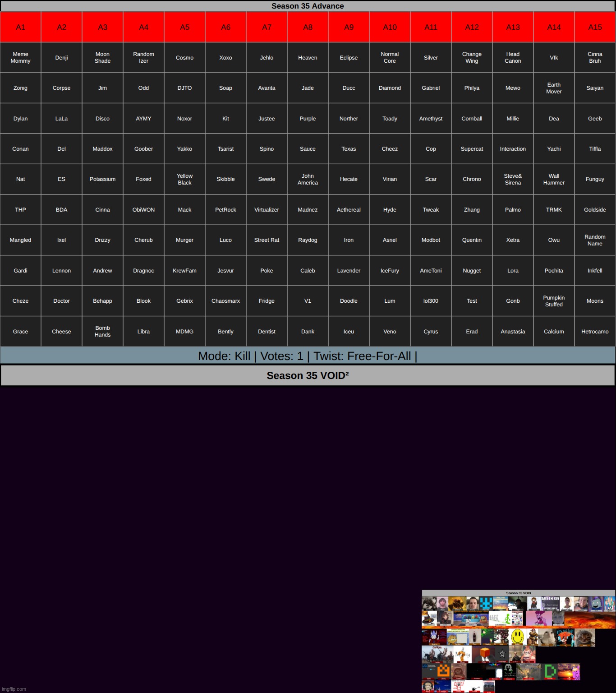The image size is (616, 693).
Task: Click the orange pixel crown avatar
Action: coord(444,671)
